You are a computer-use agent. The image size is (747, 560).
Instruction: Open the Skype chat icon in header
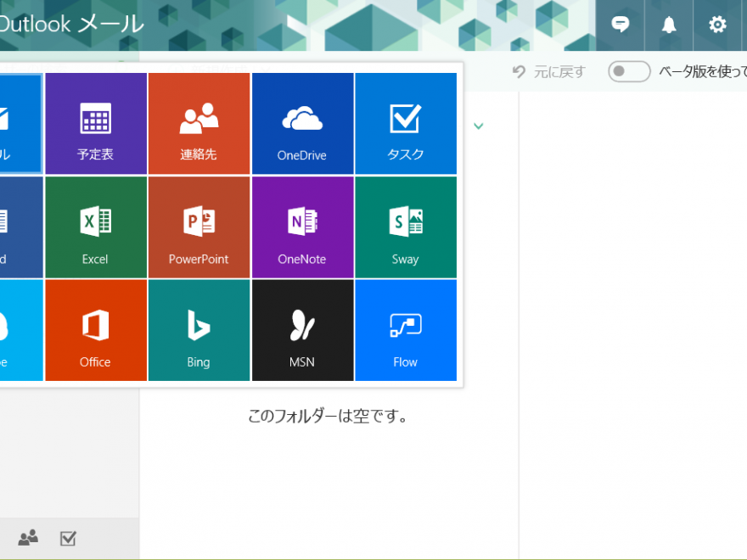pos(620,25)
